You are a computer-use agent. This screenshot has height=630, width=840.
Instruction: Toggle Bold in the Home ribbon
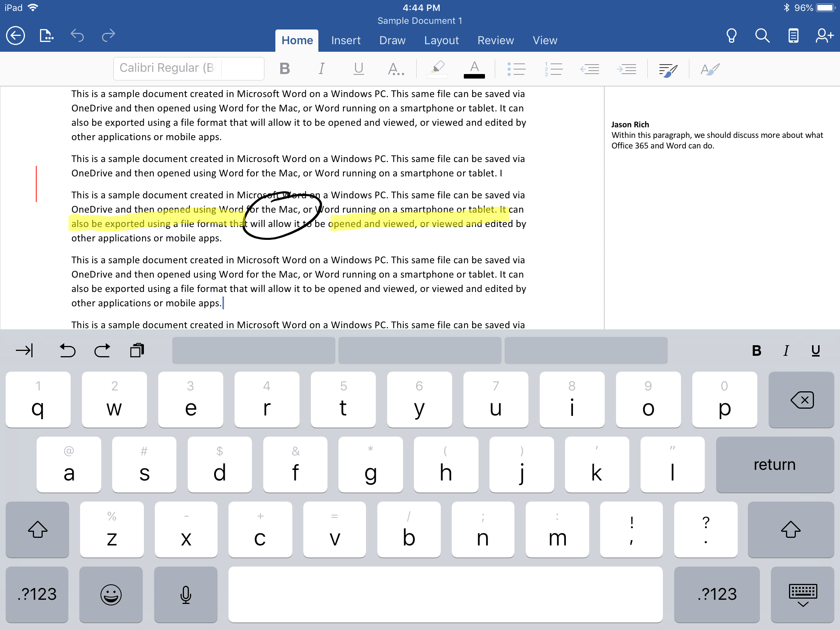[284, 69]
